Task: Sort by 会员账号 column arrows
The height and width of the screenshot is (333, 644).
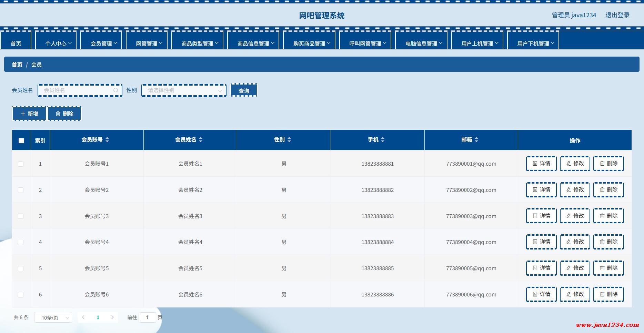Action: (107, 140)
